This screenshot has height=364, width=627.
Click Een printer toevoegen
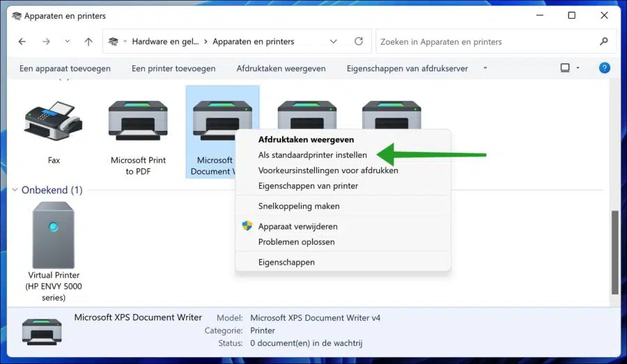pyautogui.click(x=173, y=68)
